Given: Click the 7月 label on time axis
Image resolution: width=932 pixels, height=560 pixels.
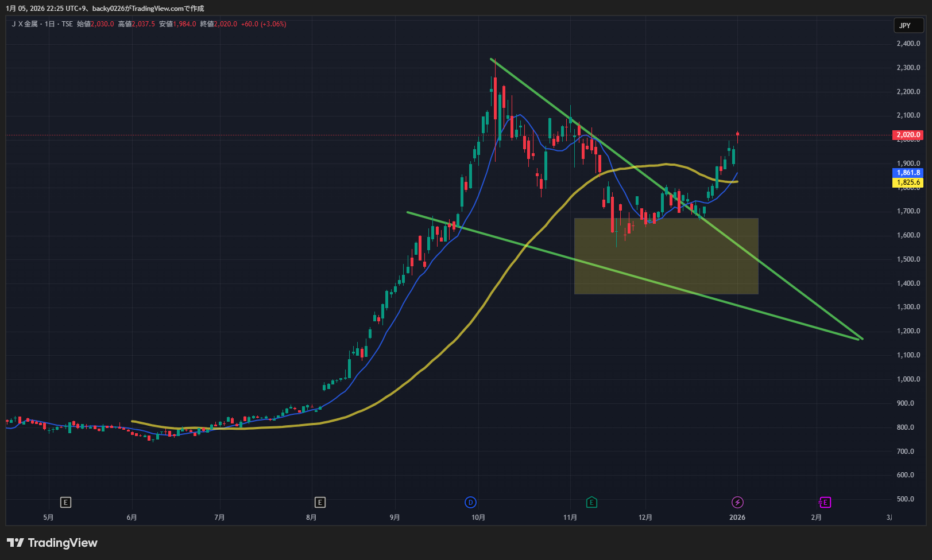Looking at the screenshot, I should click(x=219, y=518).
